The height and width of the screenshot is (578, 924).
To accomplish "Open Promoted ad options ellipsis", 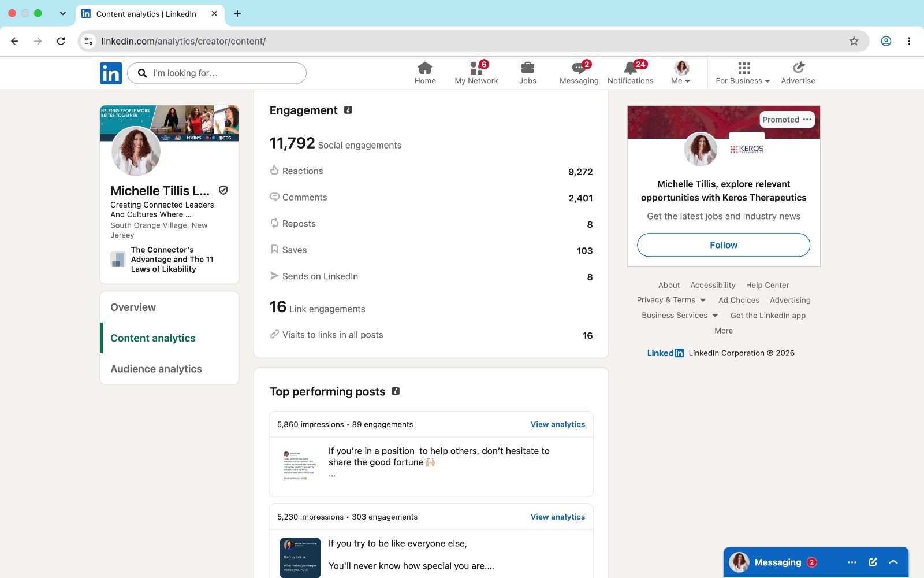I will pyautogui.click(x=807, y=120).
